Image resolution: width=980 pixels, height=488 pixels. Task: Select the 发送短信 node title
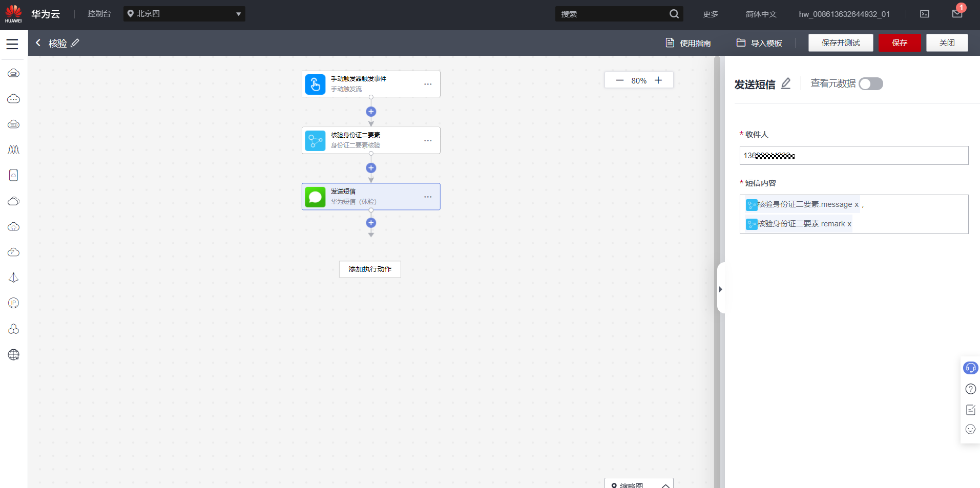[343, 192]
